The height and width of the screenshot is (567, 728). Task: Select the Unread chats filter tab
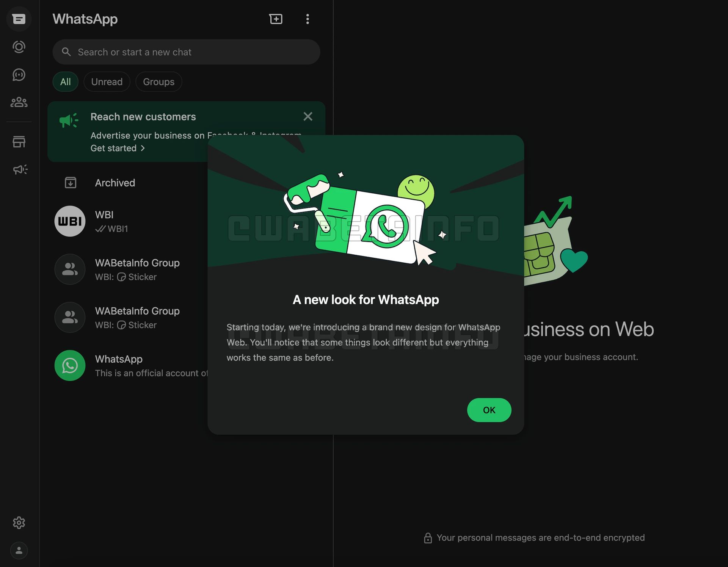pyautogui.click(x=107, y=81)
